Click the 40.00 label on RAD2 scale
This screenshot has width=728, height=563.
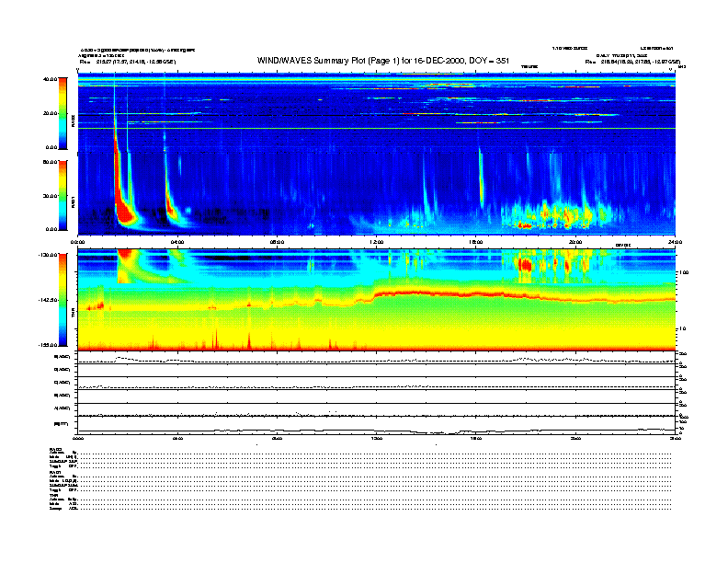[50, 79]
